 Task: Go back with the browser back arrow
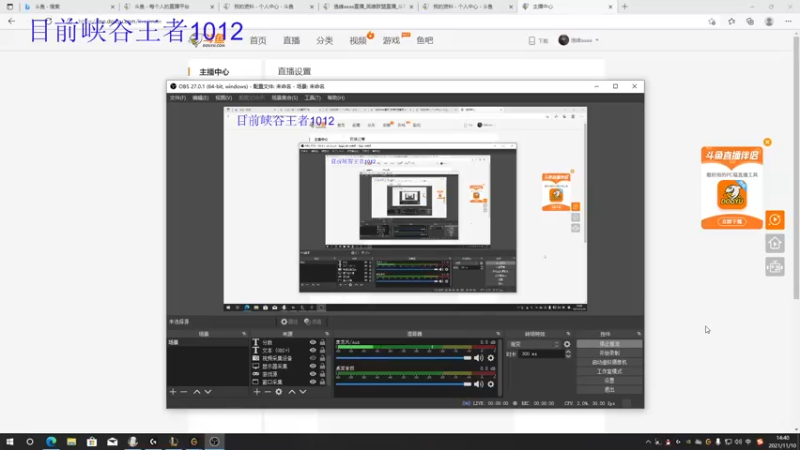click(x=11, y=21)
